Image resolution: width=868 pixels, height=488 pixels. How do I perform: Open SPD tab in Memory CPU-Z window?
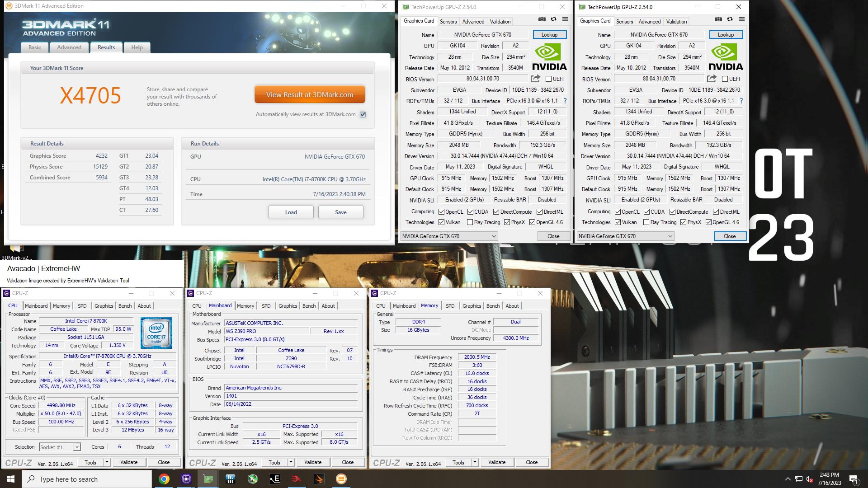[x=450, y=306]
